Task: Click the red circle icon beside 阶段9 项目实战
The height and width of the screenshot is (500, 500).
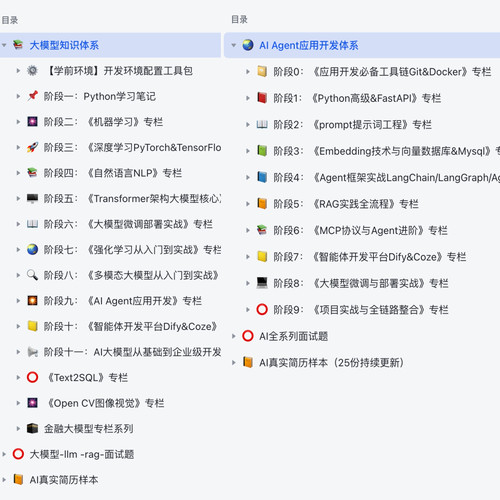Action: tap(262, 309)
